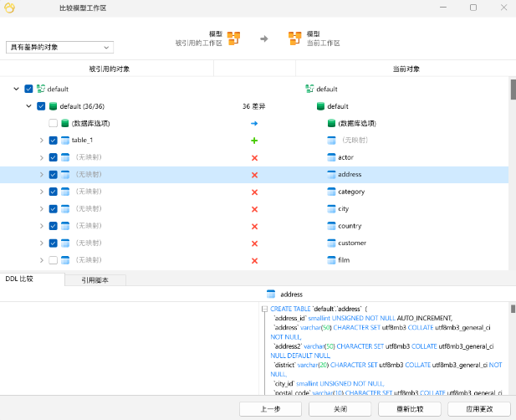Click the green database icon next to default (36/36)
Viewport: 516px width, 420px height.
pyautogui.click(x=53, y=106)
